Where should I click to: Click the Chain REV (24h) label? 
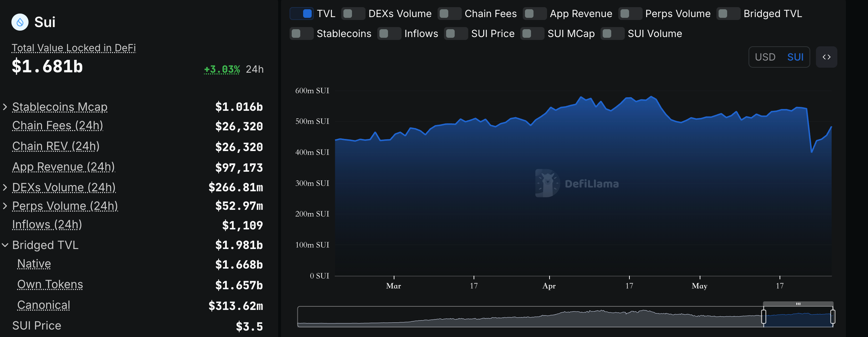pos(56,146)
